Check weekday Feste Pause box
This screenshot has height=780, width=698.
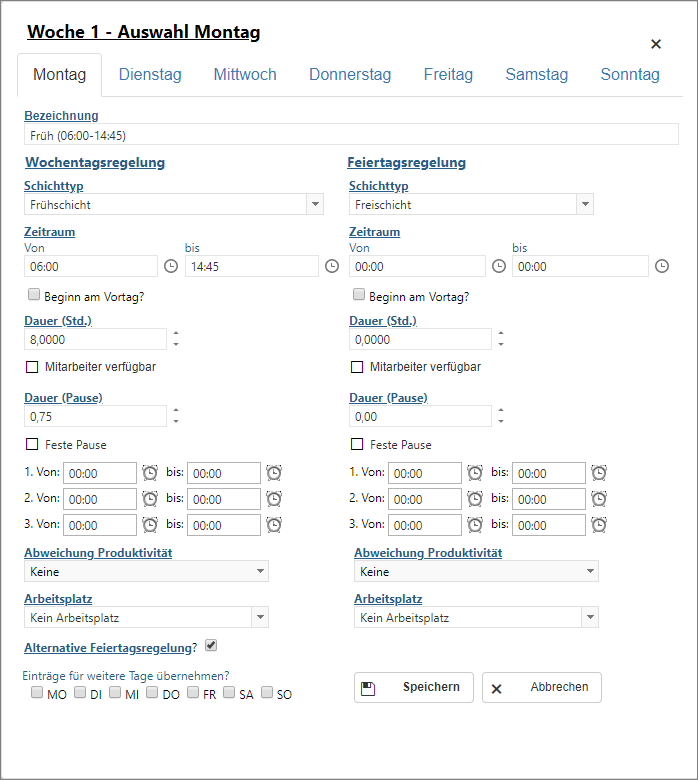32,444
